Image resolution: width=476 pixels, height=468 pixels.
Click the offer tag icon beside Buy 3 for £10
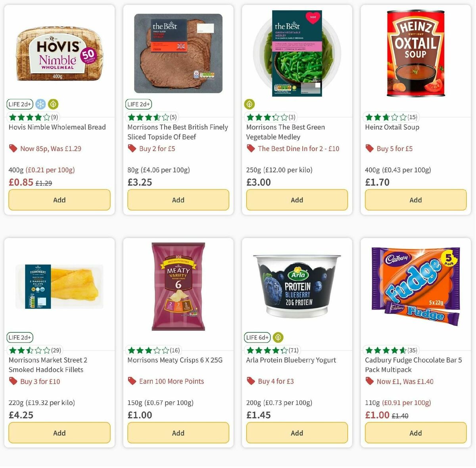click(13, 381)
